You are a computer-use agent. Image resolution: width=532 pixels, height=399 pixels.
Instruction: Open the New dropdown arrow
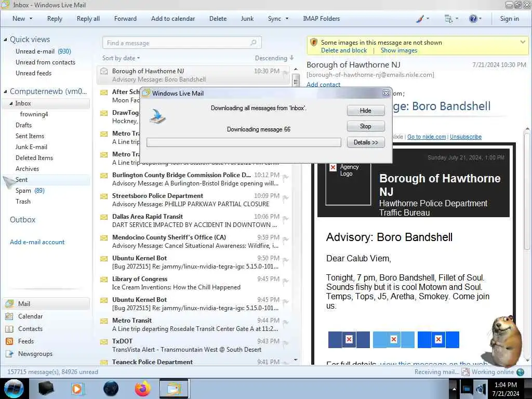point(31,19)
